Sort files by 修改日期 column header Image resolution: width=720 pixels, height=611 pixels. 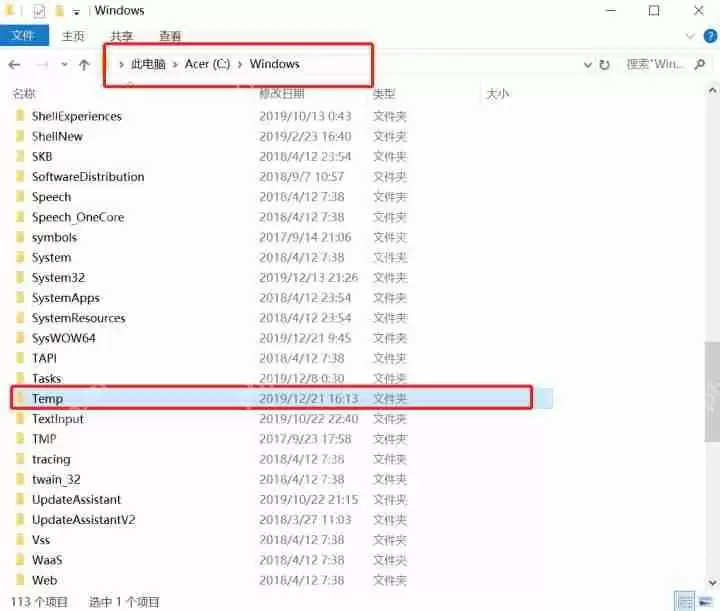282,93
